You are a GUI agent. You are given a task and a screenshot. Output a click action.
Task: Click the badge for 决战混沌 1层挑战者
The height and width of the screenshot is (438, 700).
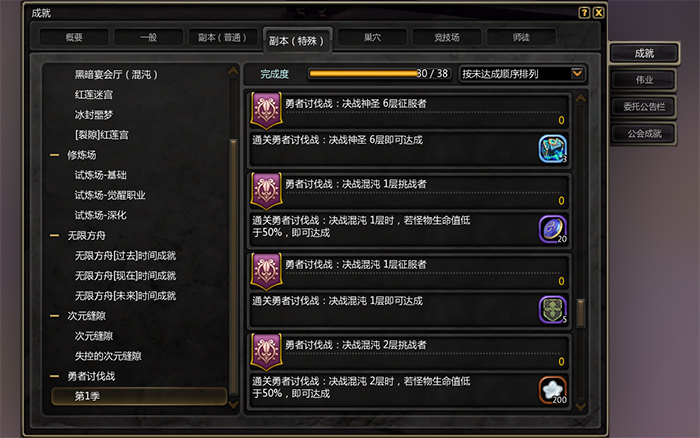267,191
